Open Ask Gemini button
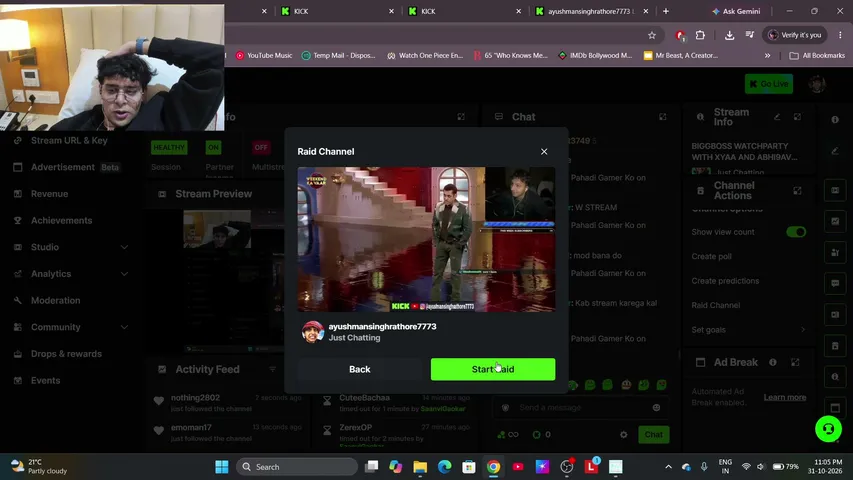This screenshot has width=853, height=480. [x=736, y=11]
